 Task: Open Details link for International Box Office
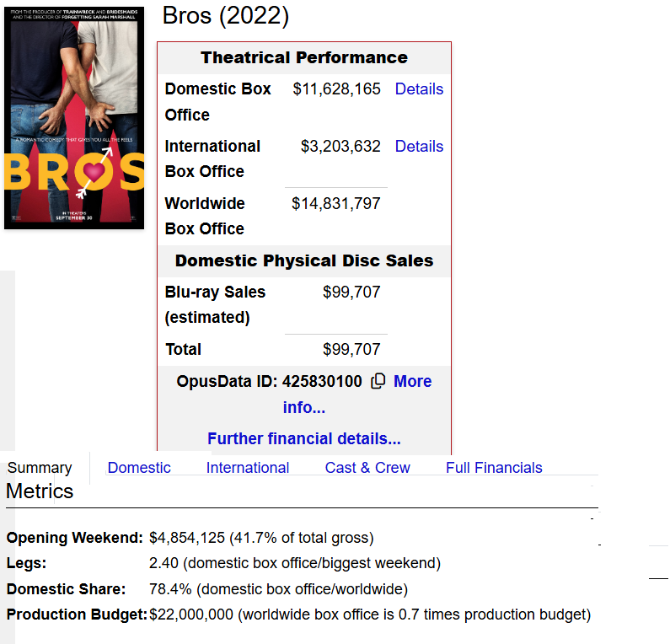[419, 146]
